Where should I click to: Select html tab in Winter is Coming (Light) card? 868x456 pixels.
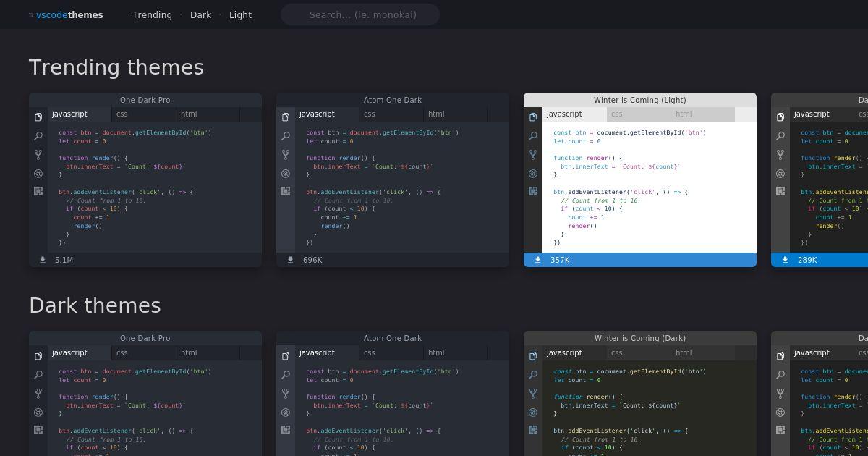tap(703, 114)
